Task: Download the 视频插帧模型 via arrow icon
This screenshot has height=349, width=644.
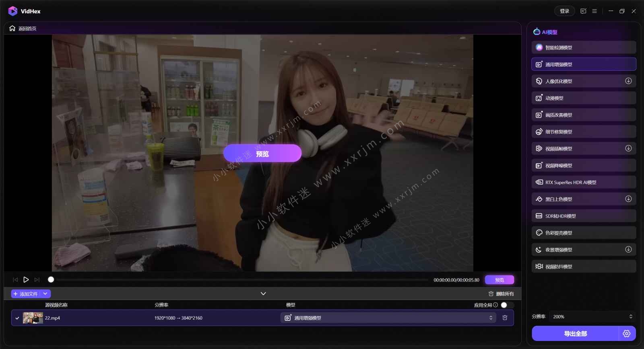Action: pyautogui.click(x=628, y=148)
